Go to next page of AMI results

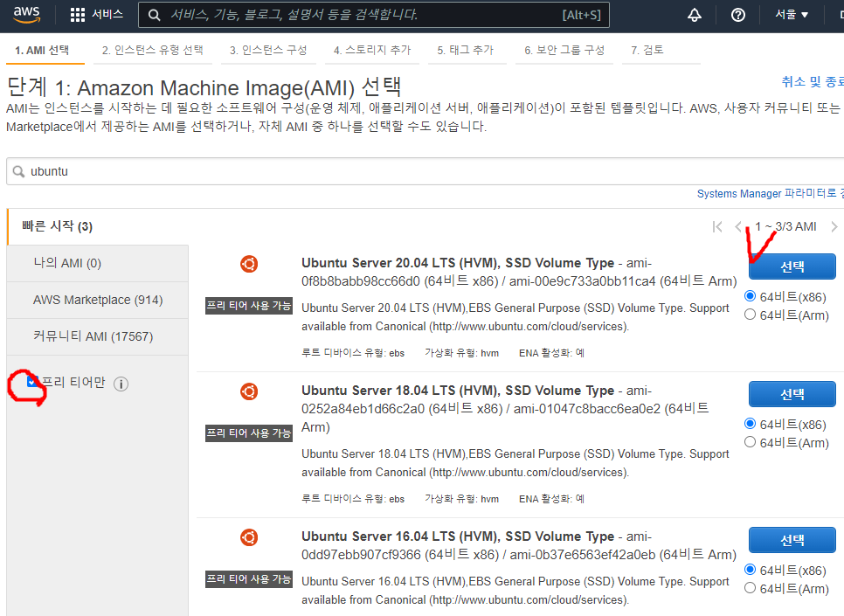click(x=834, y=226)
